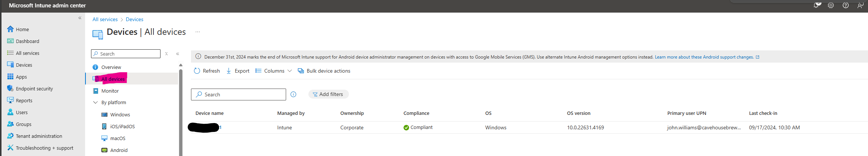Click the info icon in the Android banner
Image resolution: width=868 pixels, height=156 pixels.
pos(198,56)
